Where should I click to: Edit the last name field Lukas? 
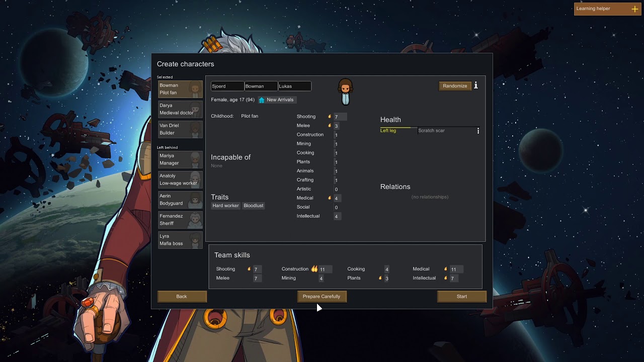(x=294, y=86)
